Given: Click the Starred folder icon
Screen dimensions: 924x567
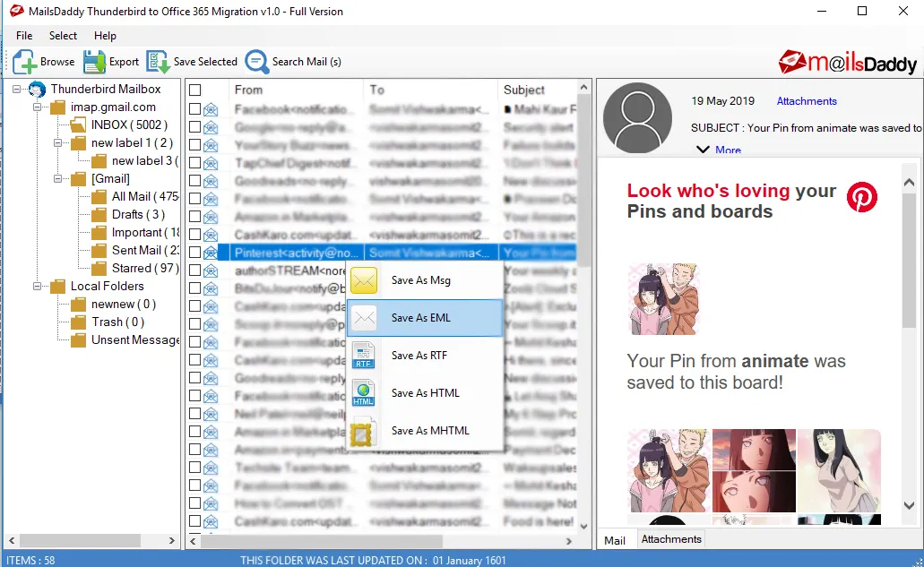Looking at the screenshot, I should pos(99,269).
